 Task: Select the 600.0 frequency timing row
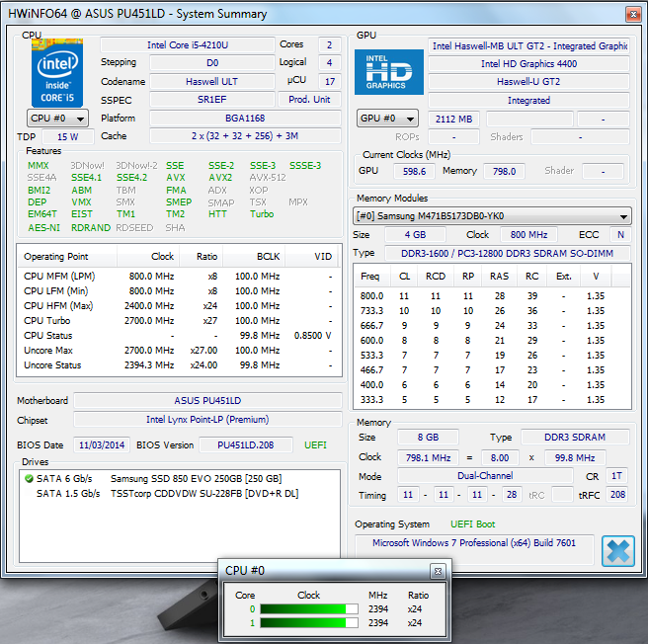pyautogui.click(x=492, y=341)
